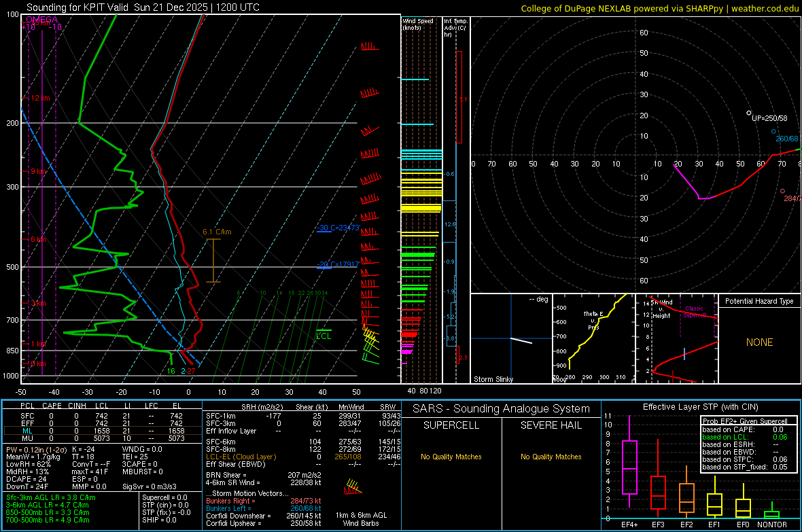
Task: Click the orange LCL-EL (Cloud Layer) row
Action: pyautogui.click(x=303, y=457)
